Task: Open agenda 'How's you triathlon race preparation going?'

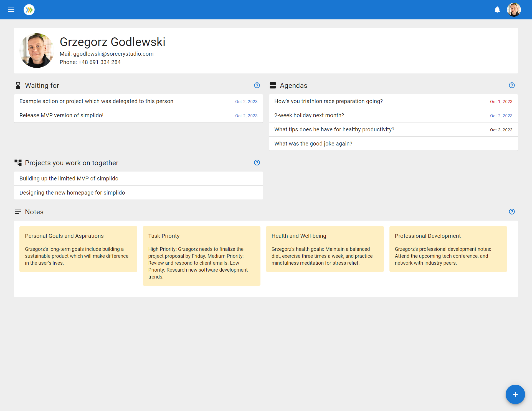Action: pos(393,101)
